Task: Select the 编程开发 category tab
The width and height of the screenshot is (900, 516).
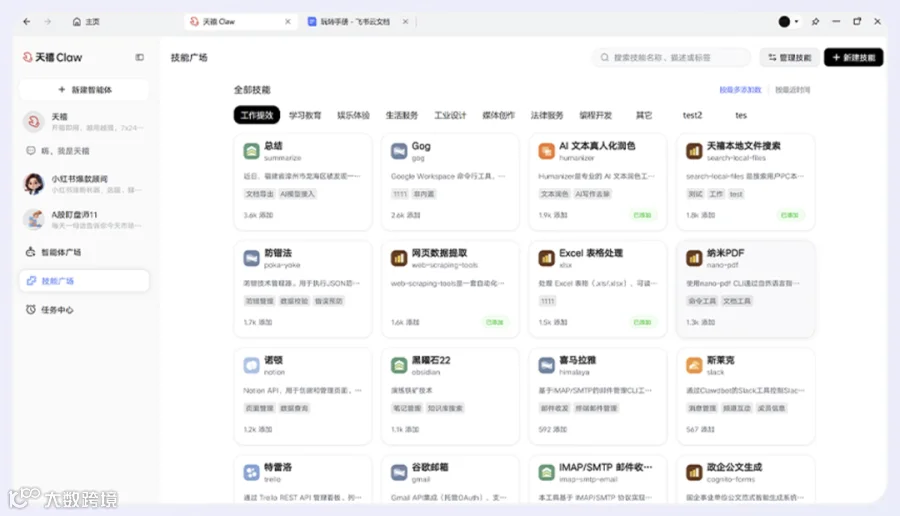Action: pos(595,115)
